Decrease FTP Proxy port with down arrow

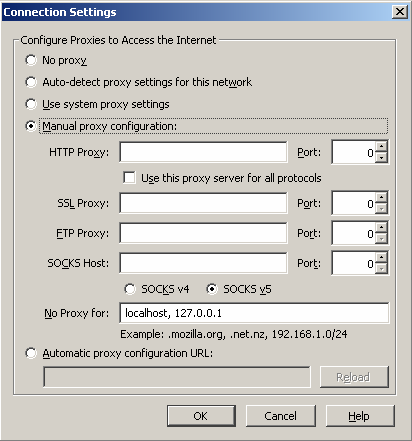(381, 239)
